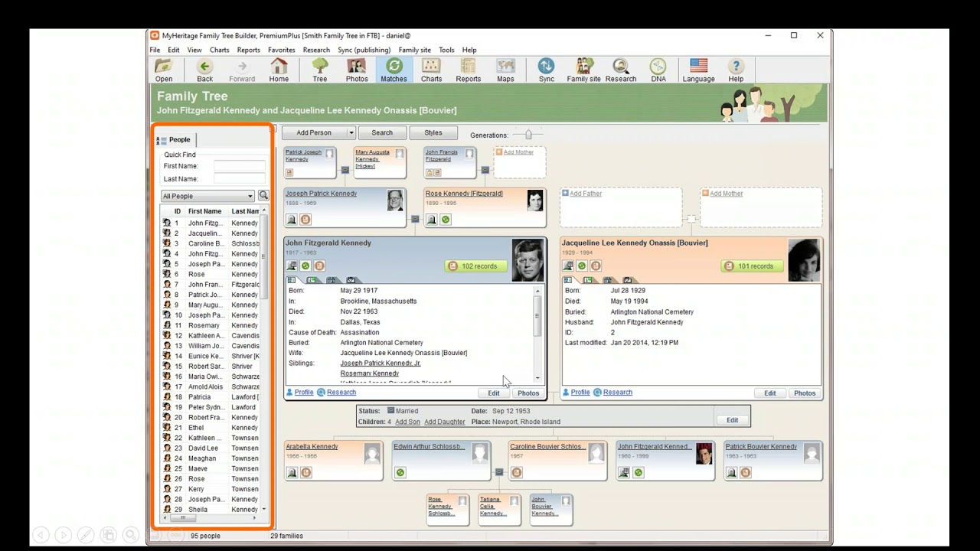Open the Sync (publishing) menu

click(364, 50)
